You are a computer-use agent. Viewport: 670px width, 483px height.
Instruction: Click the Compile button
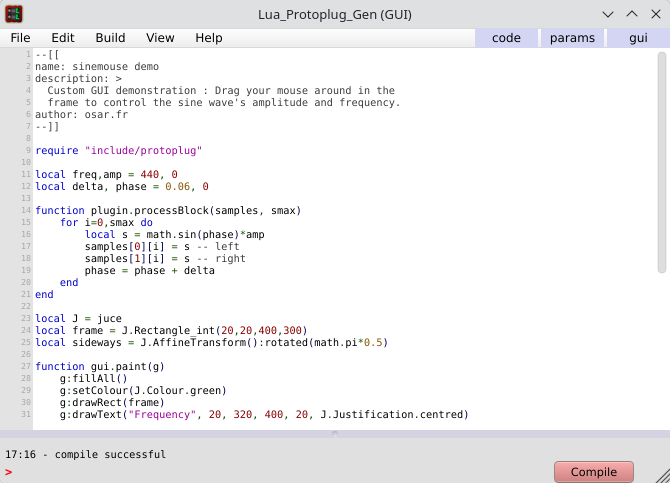594,472
